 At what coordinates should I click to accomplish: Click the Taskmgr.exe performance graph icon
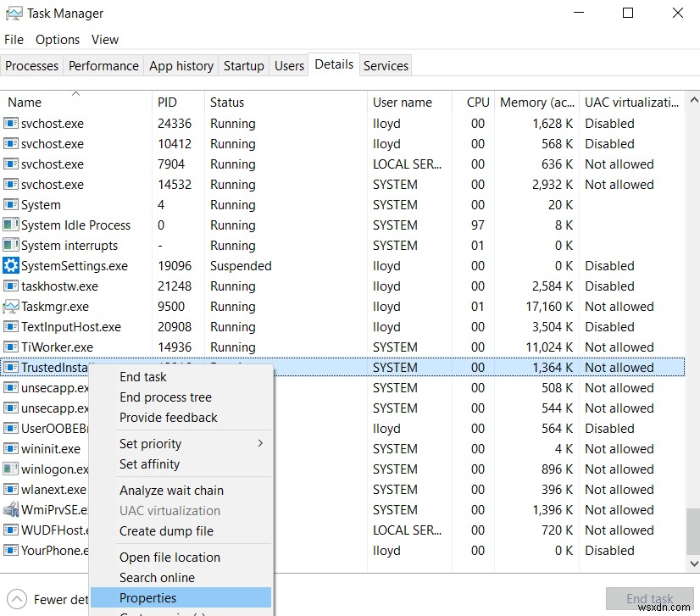pos(12,306)
